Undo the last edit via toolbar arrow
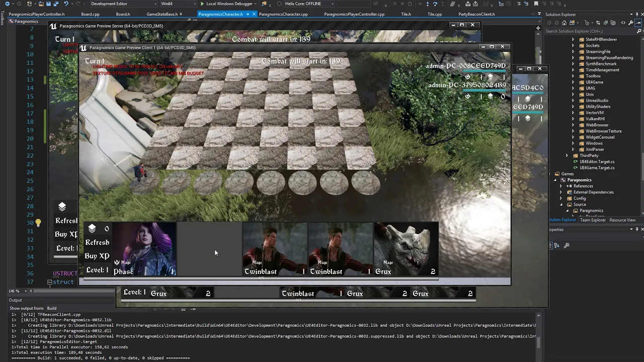 66,4
